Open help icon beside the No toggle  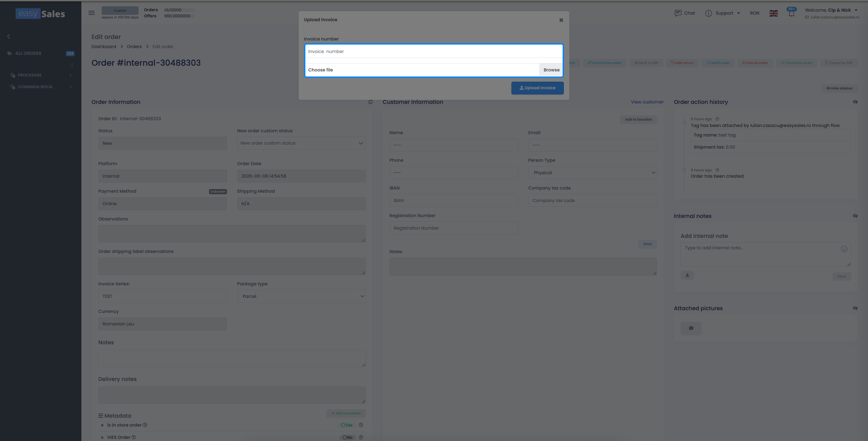360,438
